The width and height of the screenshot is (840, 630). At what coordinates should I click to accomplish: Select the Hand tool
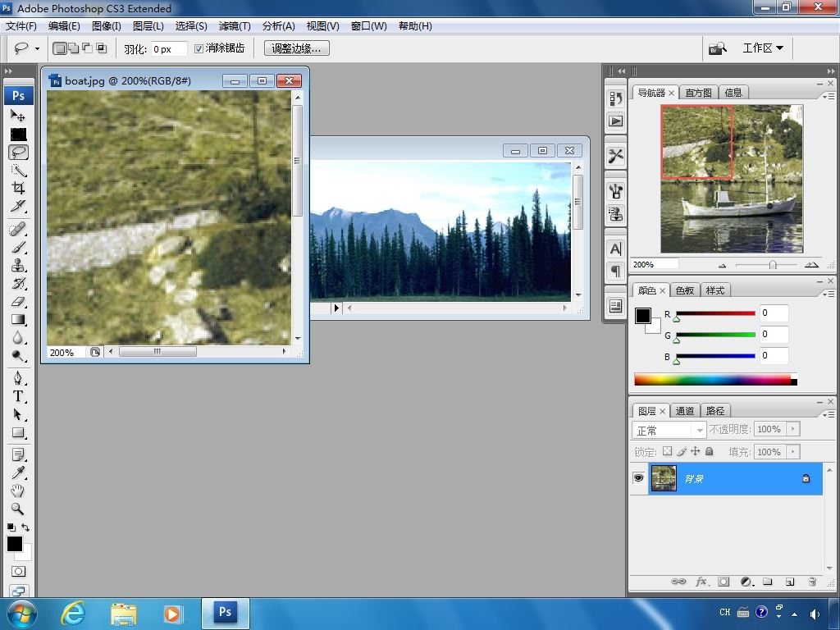pyautogui.click(x=18, y=491)
